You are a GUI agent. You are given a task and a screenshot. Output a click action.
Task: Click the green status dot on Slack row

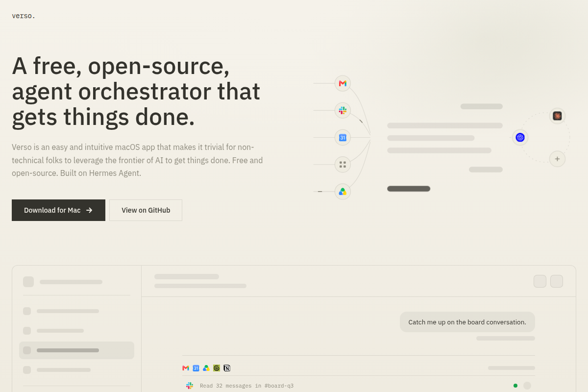tap(515, 386)
